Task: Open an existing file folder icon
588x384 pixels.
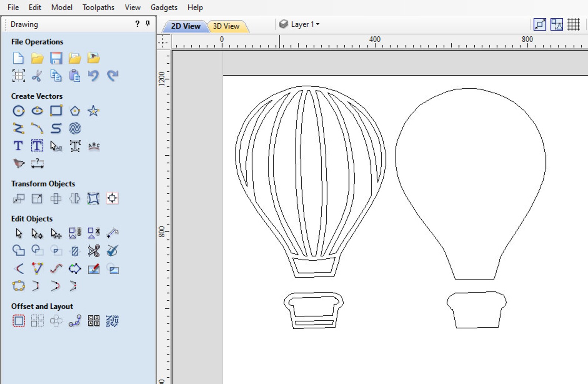Action: [37, 58]
